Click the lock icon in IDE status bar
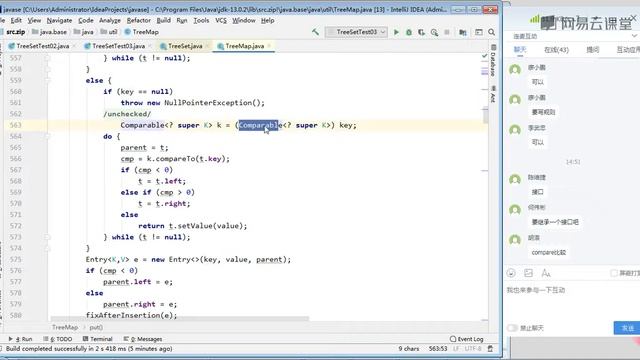 tap(490, 349)
